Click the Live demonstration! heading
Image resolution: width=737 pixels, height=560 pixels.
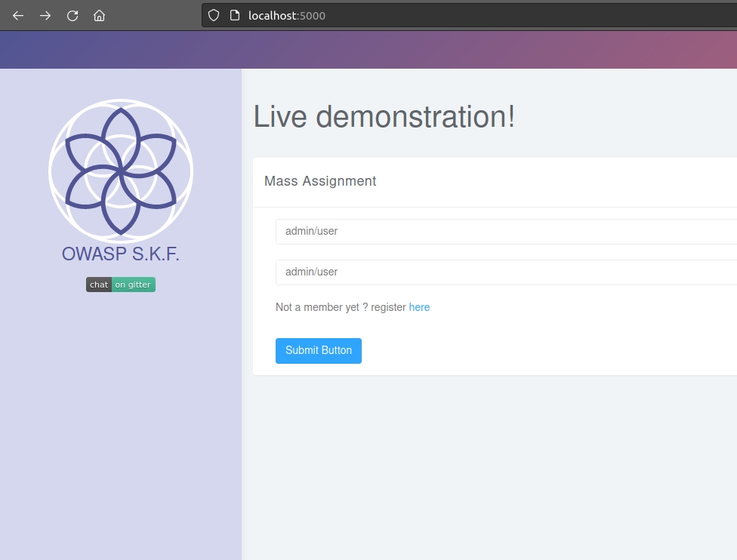384,117
